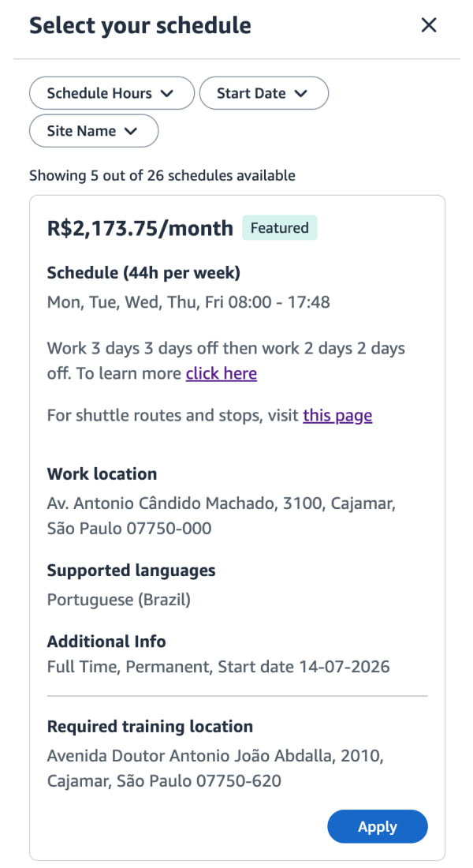The image size is (473, 868).
Task: Click the Avenida Doutor Antonio João Abdalla address
Action: tap(216, 769)
